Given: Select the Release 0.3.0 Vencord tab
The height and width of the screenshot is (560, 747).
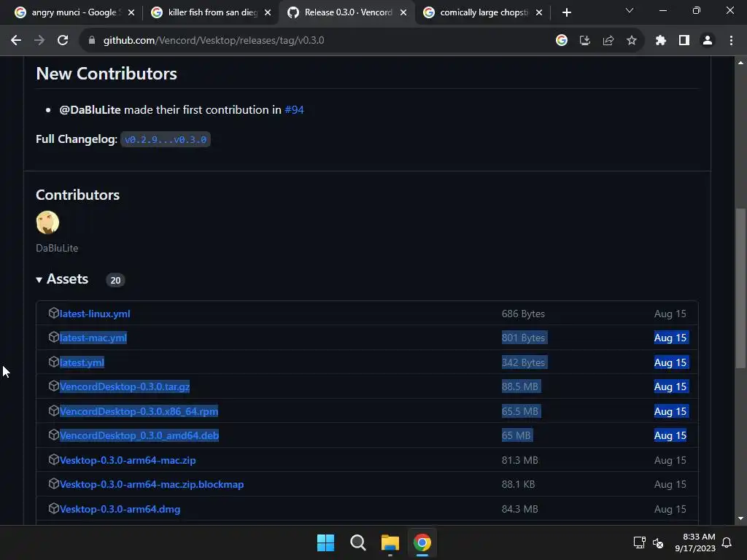Looking at the screenshot, I should 348,12.
